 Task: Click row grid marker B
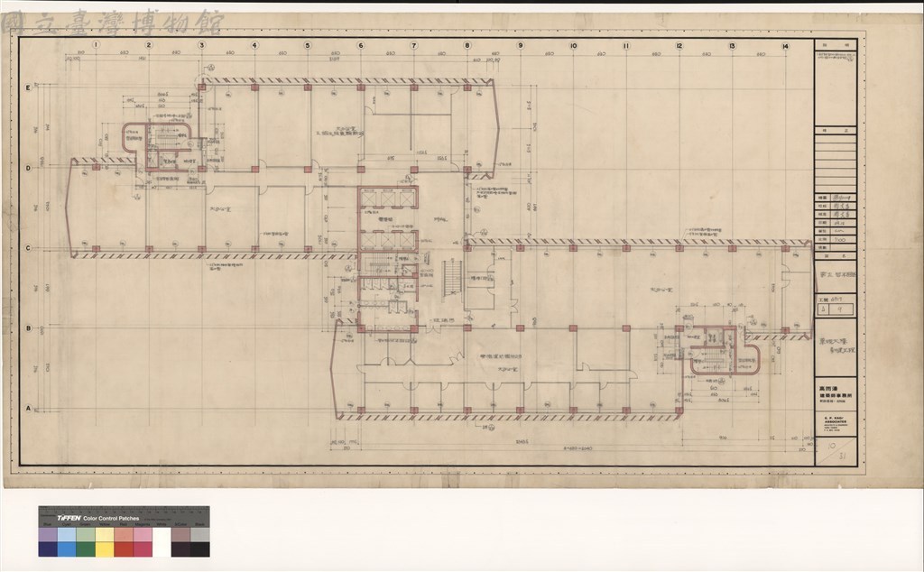(x=28, y=328)
